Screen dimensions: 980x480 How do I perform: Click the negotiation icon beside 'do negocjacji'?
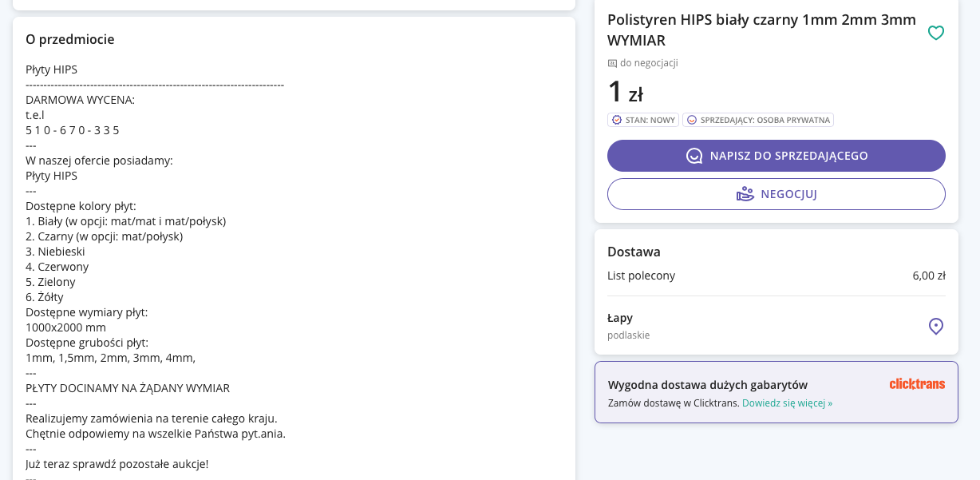[612, 63]
